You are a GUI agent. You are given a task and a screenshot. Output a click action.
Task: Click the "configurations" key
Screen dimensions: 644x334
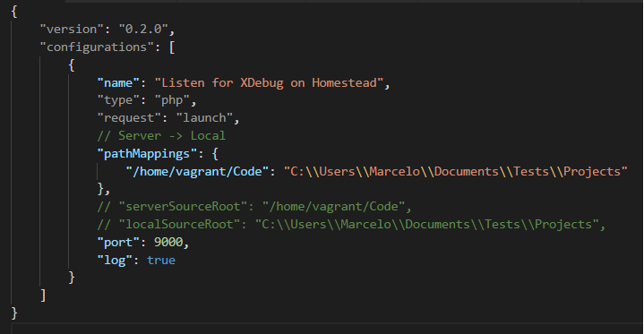[x=97, y=47]
